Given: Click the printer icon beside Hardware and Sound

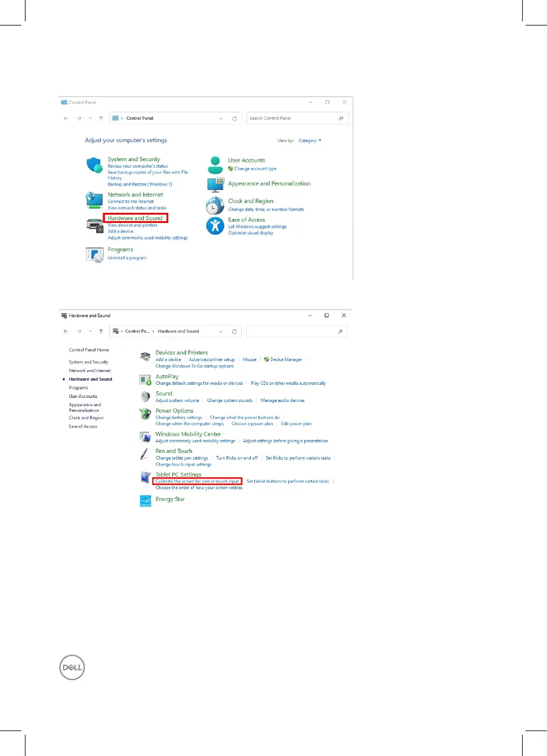Looking at the screenshot, I should point(95,225).
